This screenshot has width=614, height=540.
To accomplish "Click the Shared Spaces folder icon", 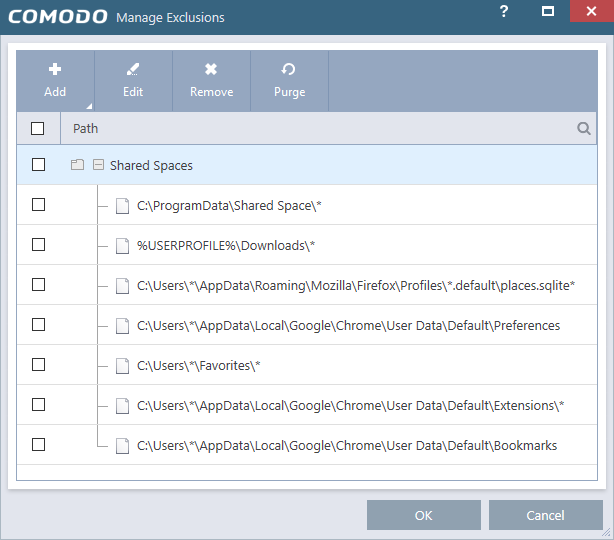I will coord(77,165).
